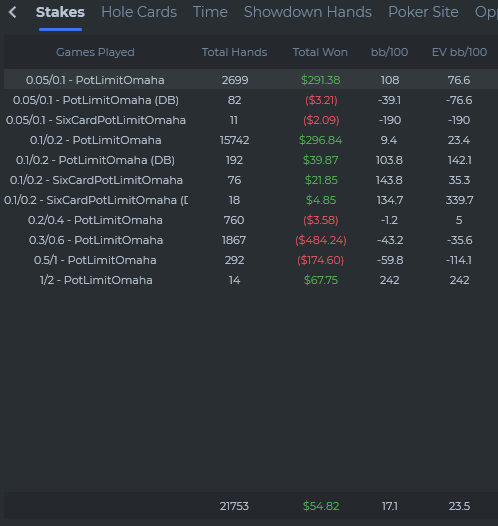498x526 pixels.
Task: Sort by EV bb/100 column header
Action: click(459, 52)
